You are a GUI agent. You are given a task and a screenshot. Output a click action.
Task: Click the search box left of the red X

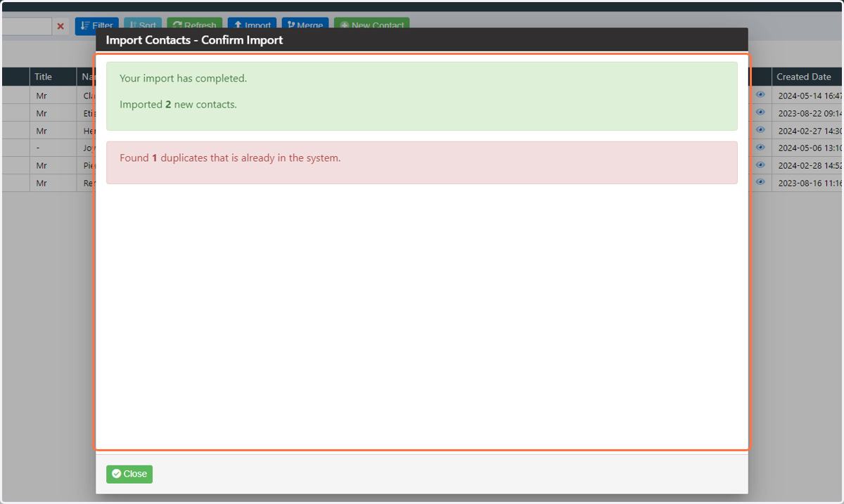pos(25,26)
